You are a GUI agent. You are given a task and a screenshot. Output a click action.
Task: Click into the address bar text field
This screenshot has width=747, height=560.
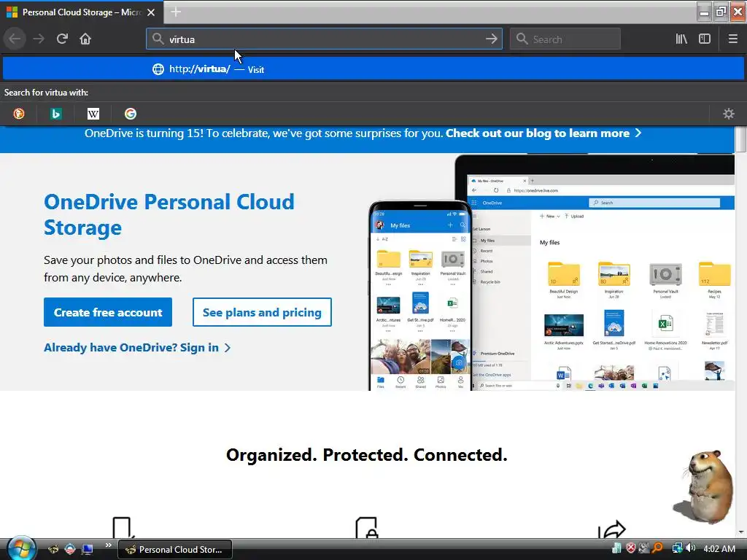coord(324,39)
